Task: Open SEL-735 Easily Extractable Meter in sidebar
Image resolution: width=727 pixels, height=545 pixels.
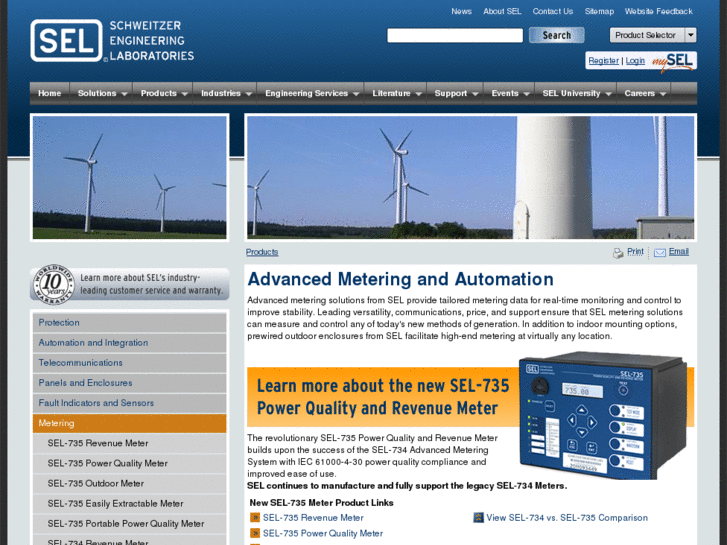Action: pyautogui.click(x=129, y=504)
